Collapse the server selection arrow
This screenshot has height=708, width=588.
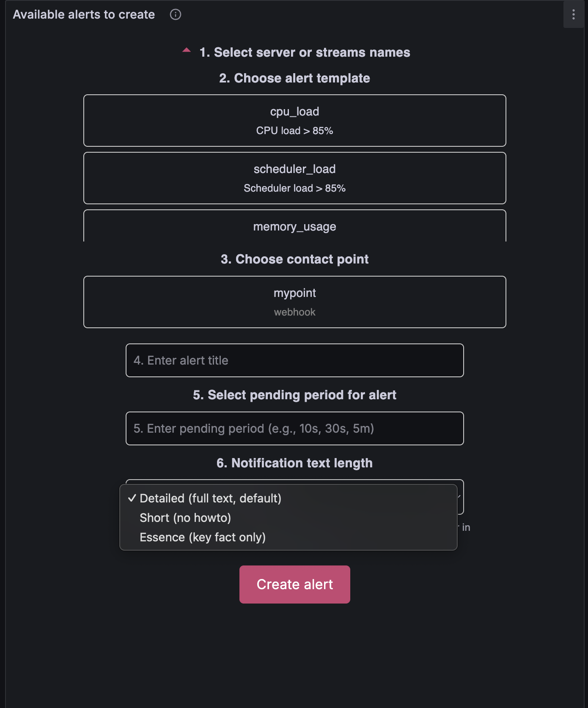point(187,50)
